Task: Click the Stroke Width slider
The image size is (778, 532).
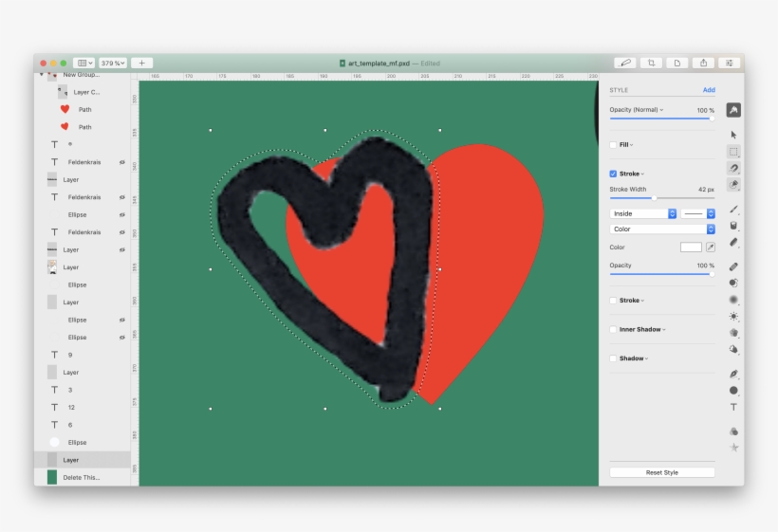Action: [662, 198]
